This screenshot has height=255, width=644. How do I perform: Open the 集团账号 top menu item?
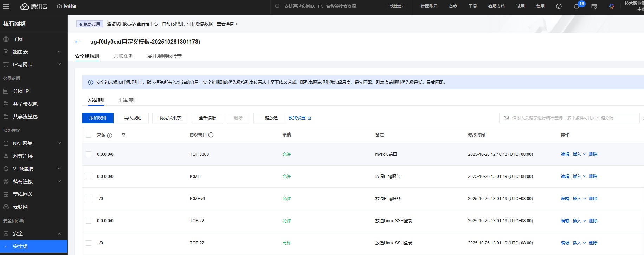(x=429, y=6)
